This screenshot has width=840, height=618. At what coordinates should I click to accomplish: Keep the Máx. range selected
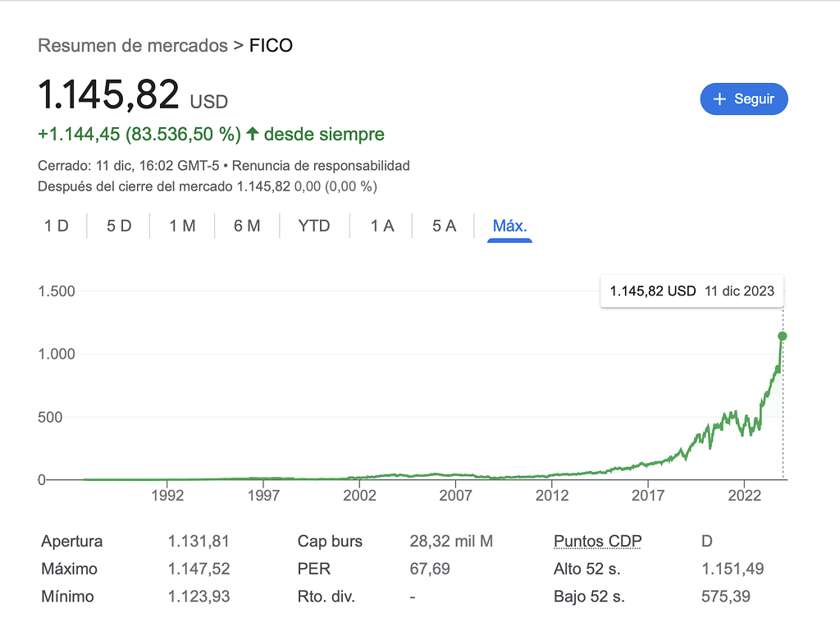point(509,225)
